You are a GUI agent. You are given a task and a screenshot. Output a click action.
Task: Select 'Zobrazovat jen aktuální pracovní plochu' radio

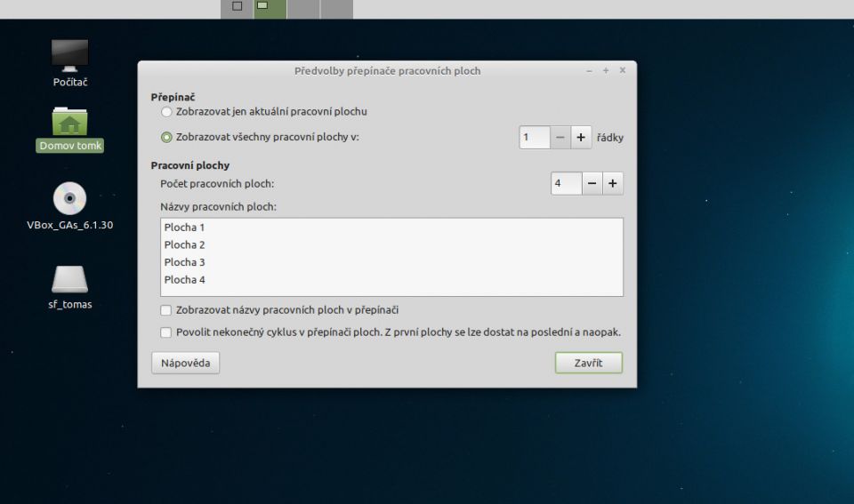pos(166,112)
